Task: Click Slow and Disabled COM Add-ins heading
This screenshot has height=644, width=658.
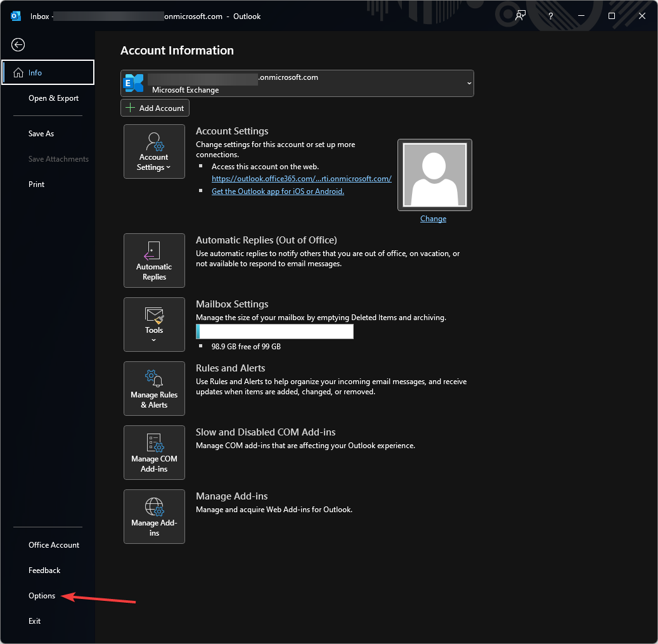Action: [266, 432]
